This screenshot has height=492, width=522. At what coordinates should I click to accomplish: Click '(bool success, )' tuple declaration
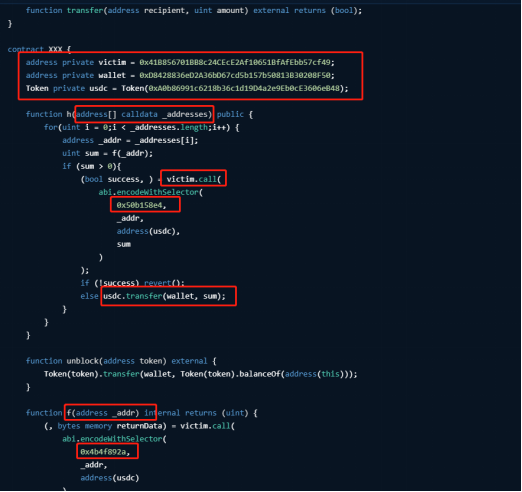117,179
